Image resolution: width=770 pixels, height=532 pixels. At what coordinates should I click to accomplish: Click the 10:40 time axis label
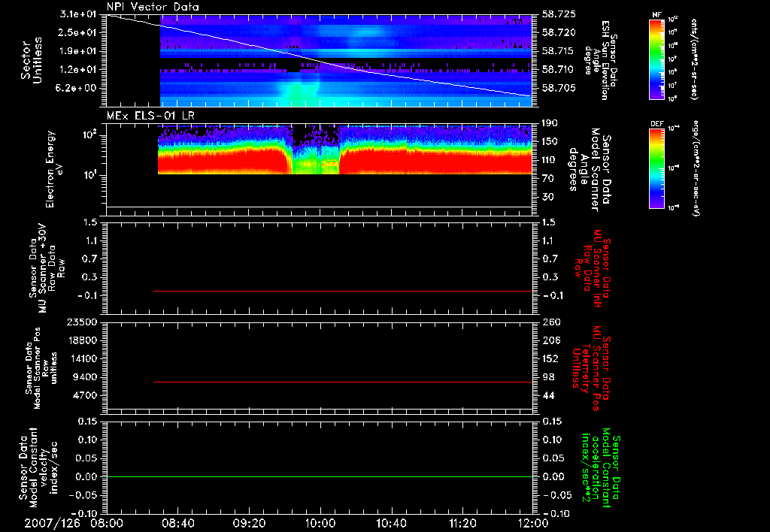click(391, 523)
